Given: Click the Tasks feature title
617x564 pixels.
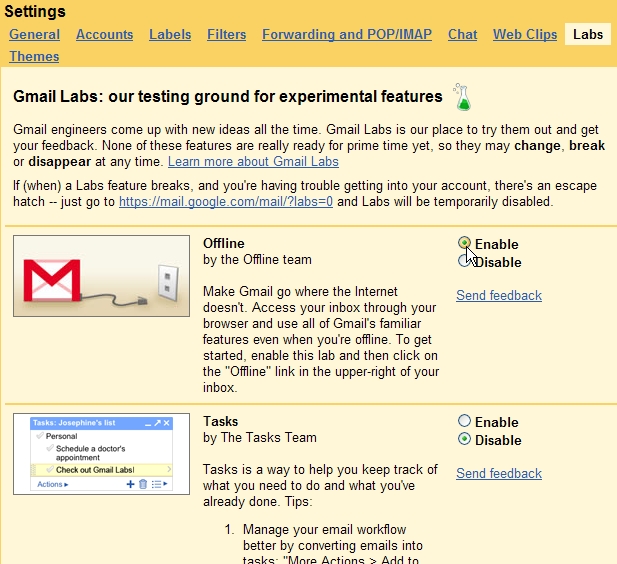Looking at the screenshot, I should 220,421.
